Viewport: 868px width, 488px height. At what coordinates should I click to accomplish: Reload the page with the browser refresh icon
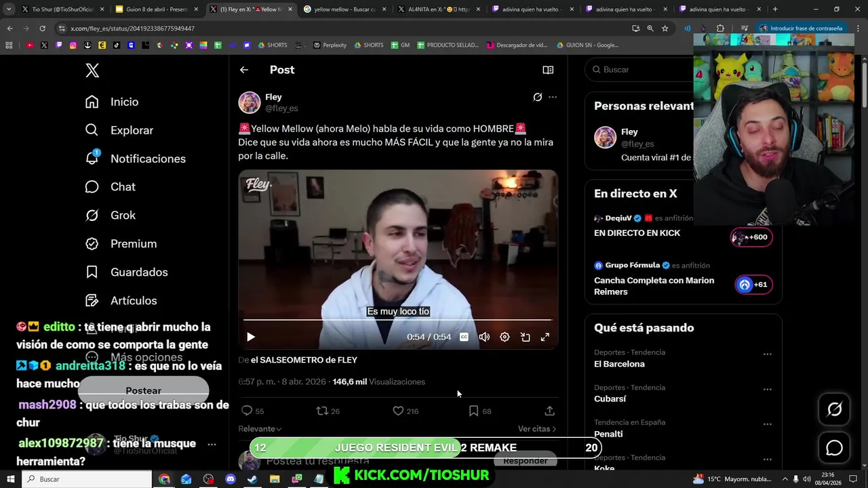coord(42,28)
